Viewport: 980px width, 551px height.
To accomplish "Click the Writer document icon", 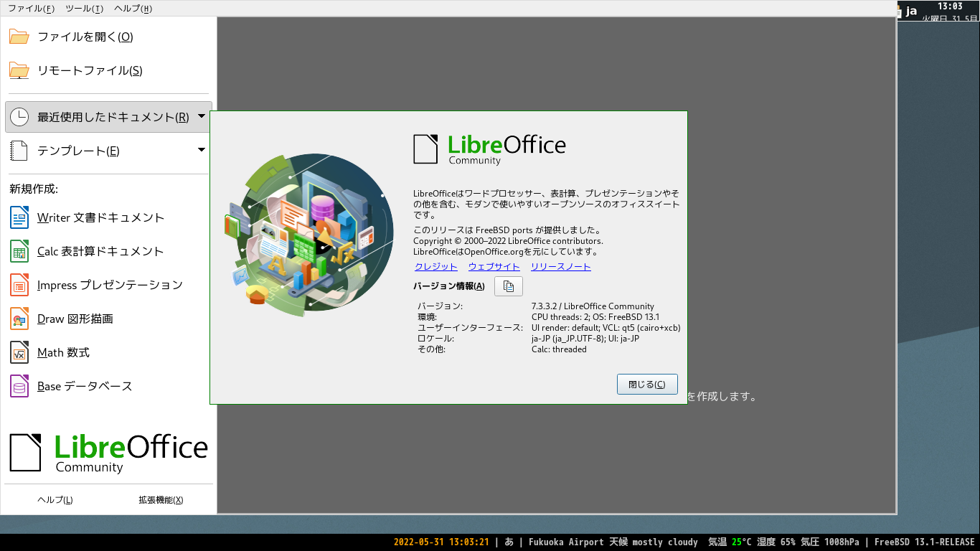I will pos(19,217).
